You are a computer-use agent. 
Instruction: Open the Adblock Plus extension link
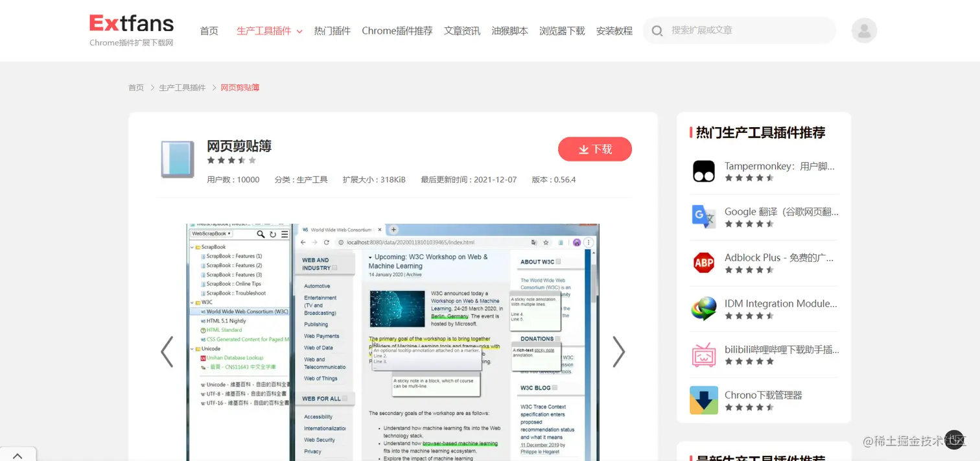[779, 257]
